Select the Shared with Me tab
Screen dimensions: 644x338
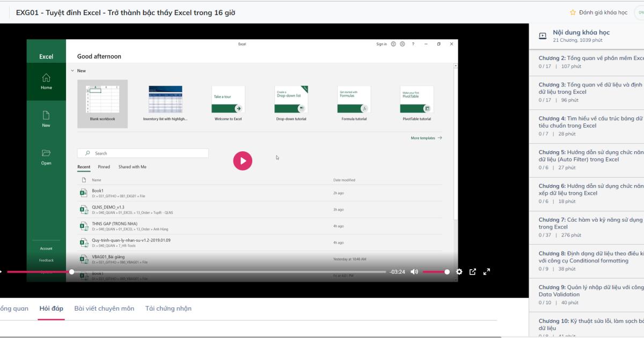coord(133,167)
